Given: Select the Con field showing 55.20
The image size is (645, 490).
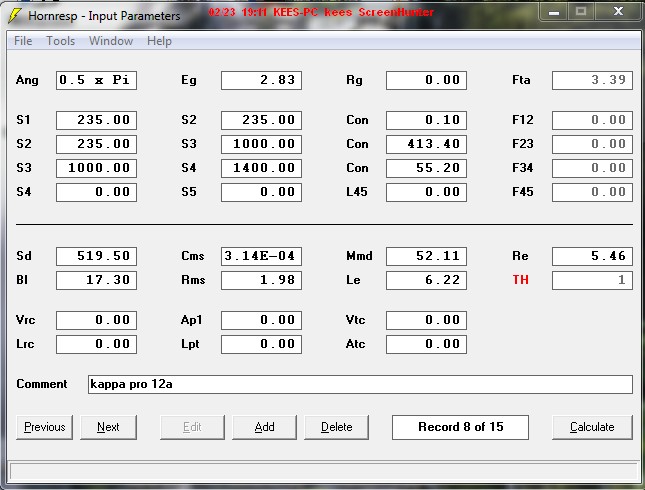Looking at the screenshot, I should pyautogui.click(x=426, y=168).
